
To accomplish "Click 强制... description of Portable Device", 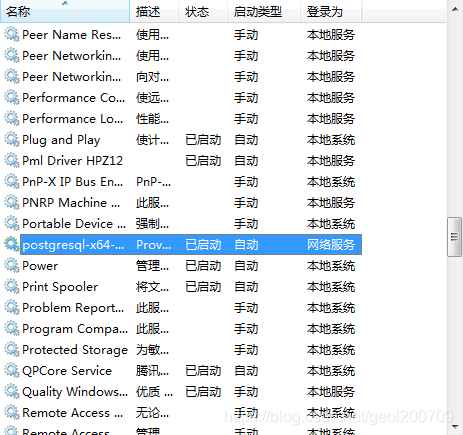I will [152, 224].
